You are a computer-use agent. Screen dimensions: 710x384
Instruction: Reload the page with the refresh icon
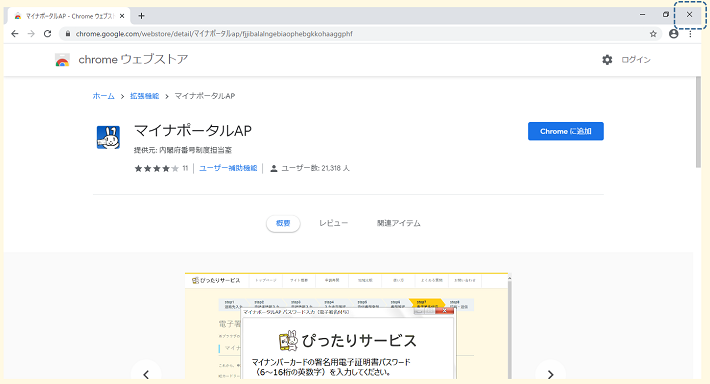pos(48,34)
